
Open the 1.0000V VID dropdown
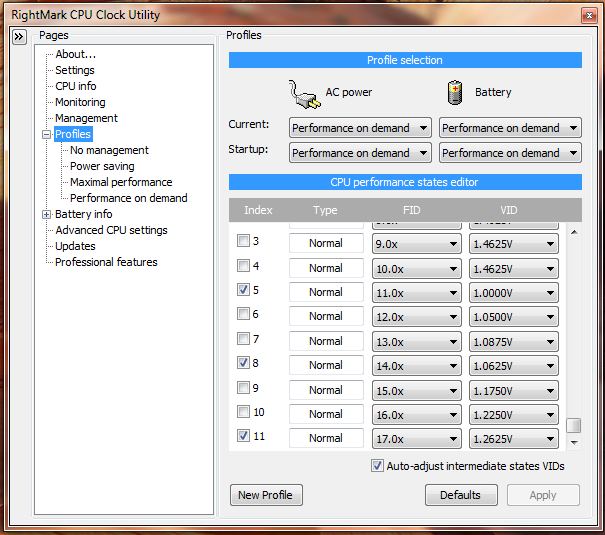[x=514, y=293]
